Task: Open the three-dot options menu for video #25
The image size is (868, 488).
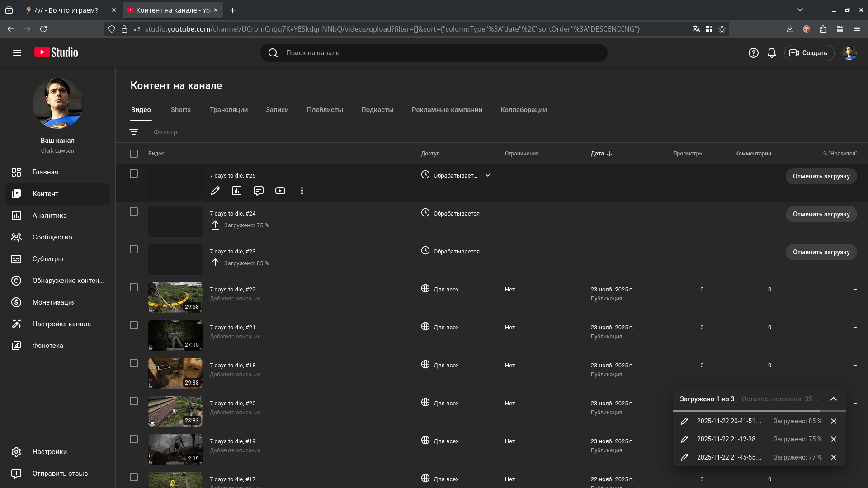Action: pos(302,191)
